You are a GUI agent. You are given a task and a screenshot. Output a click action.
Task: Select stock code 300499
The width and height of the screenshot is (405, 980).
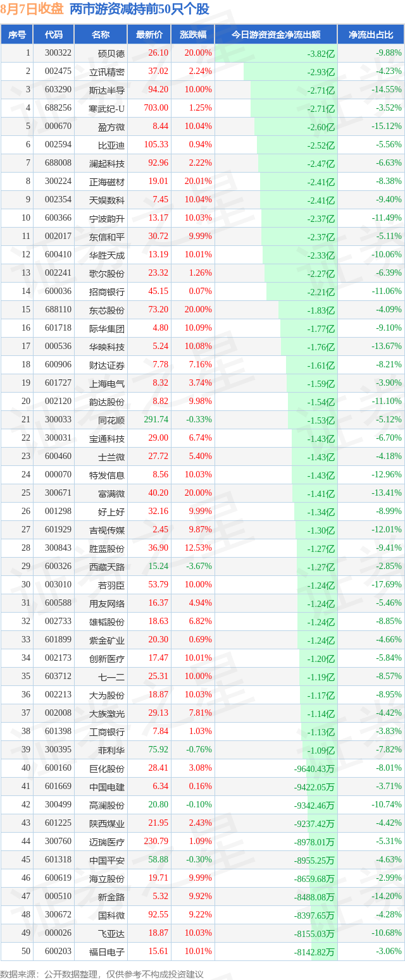[58, 805]
